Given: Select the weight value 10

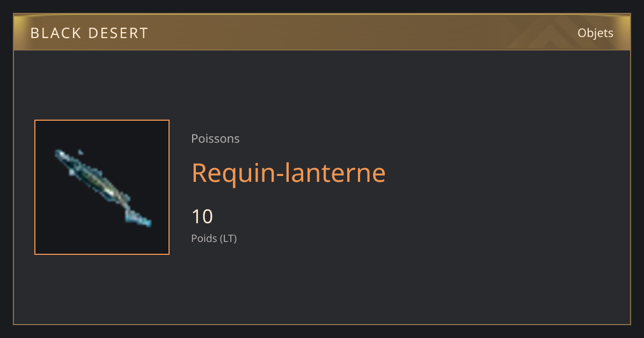Looking at the screenshot, I should (x=202, y=217).
